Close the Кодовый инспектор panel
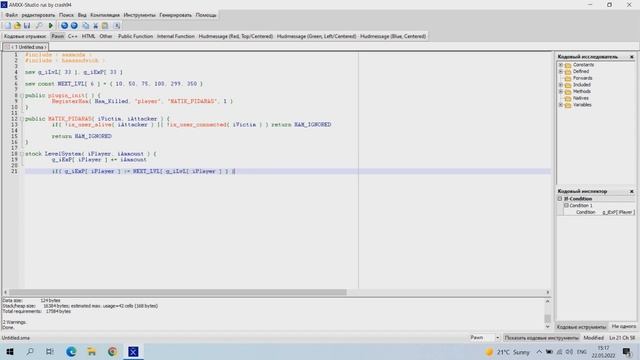 pos(632,191)
